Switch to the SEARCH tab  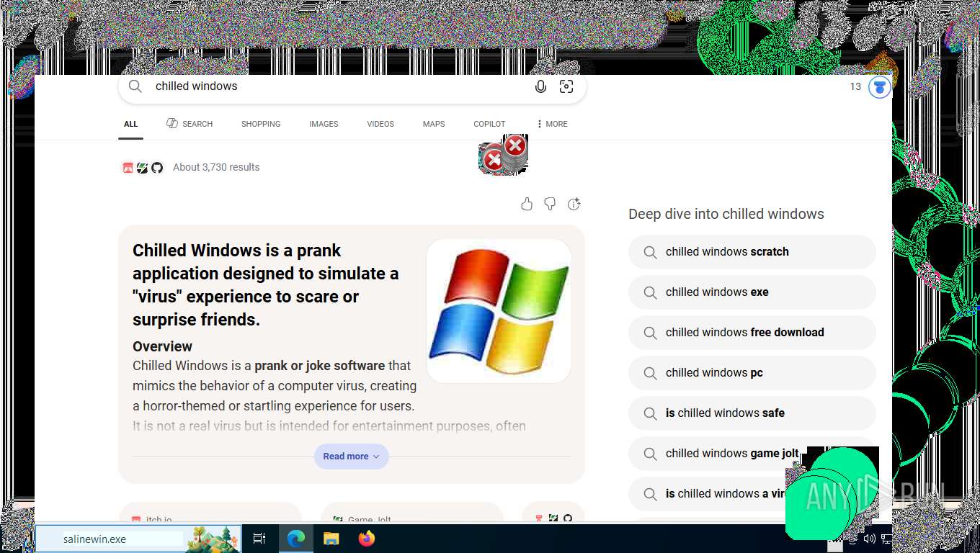pos(190,124)
